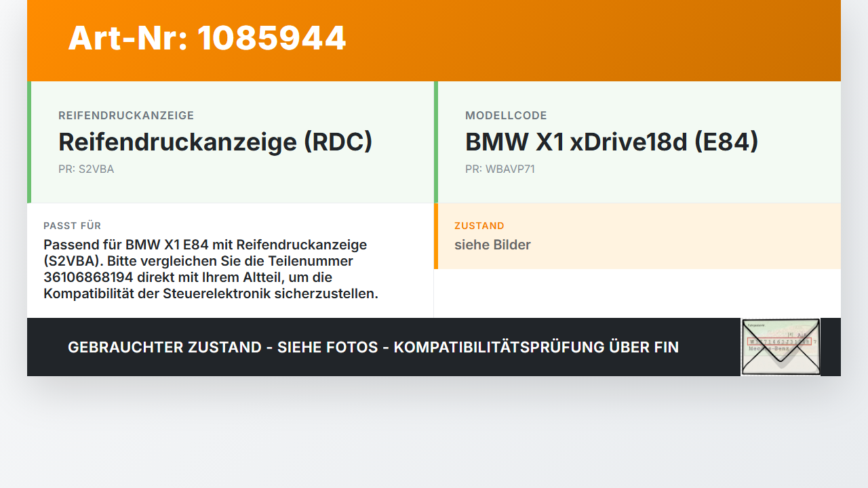Image resolution: width=868 pixels, height=488 pixels.
Task: Click the condition value "siehe Bilder"
Action: click(492, 245)
